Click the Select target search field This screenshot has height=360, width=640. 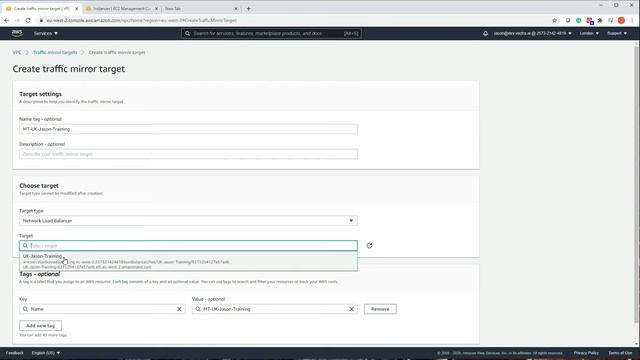pos(189,246)
